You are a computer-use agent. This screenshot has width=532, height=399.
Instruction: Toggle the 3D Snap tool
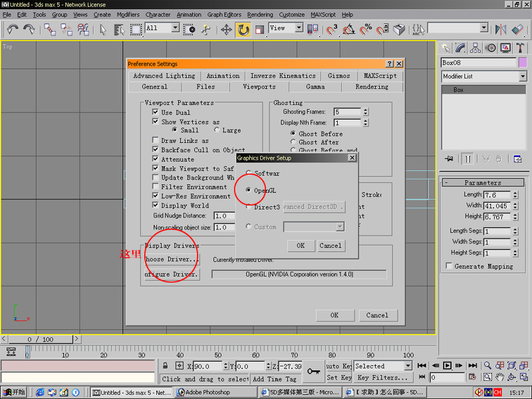click(331, 30)
